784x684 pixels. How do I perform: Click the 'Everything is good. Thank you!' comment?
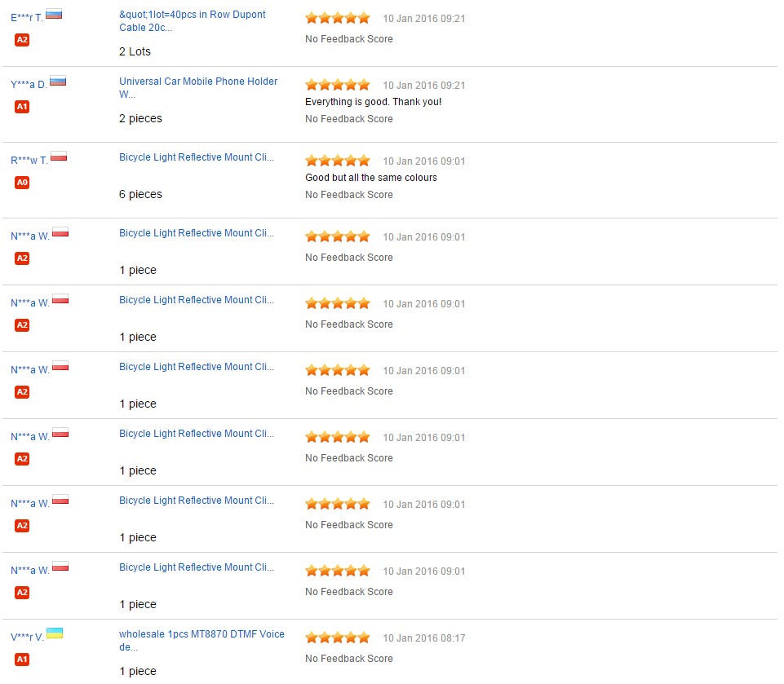(373, 102)
